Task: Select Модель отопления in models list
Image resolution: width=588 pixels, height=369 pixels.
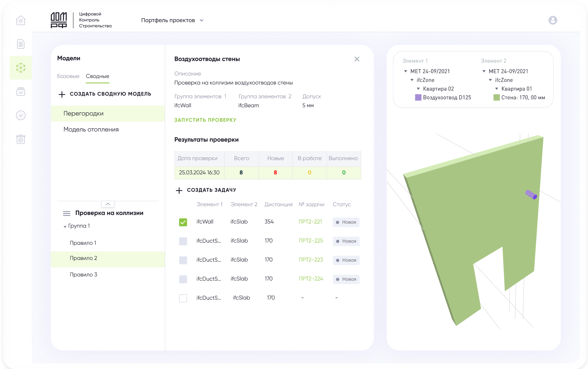Action: (91, 129)
